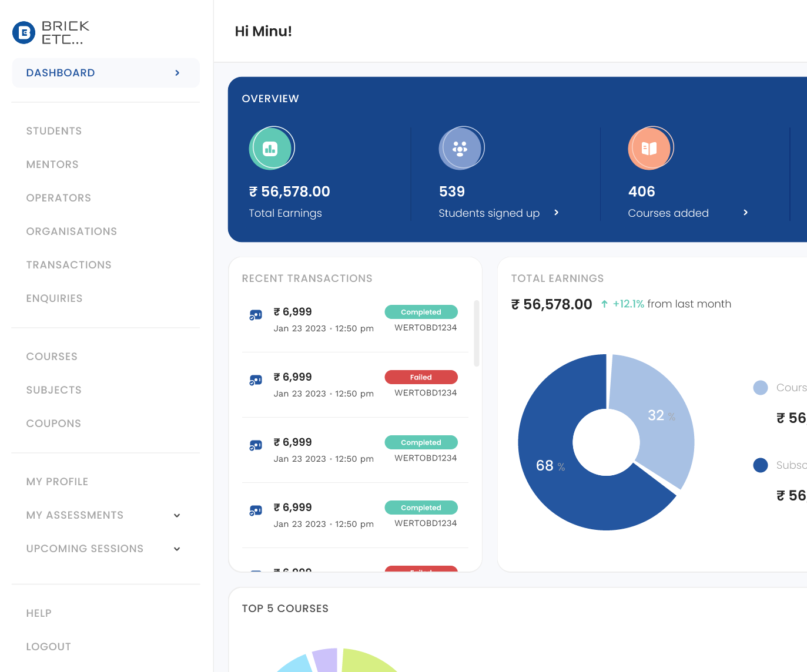Click the orange Courses added book icon
The image size is (807, 672).
point(651,148)
